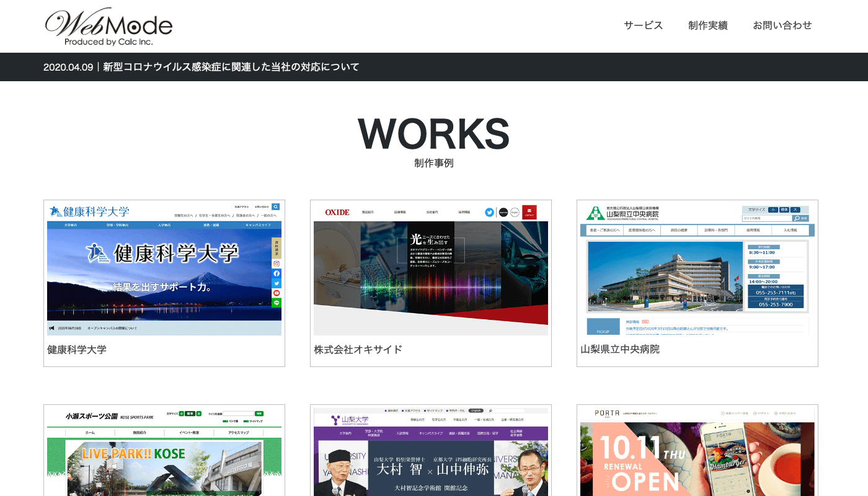Click the green LINE icon in 健康科学大学 preview
868x496 pixels.
(277, 303)
